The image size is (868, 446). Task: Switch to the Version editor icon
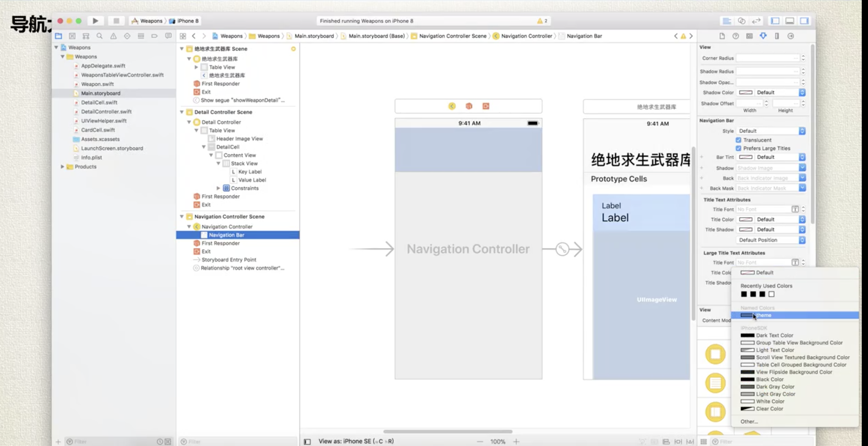[x=756, y=21]
